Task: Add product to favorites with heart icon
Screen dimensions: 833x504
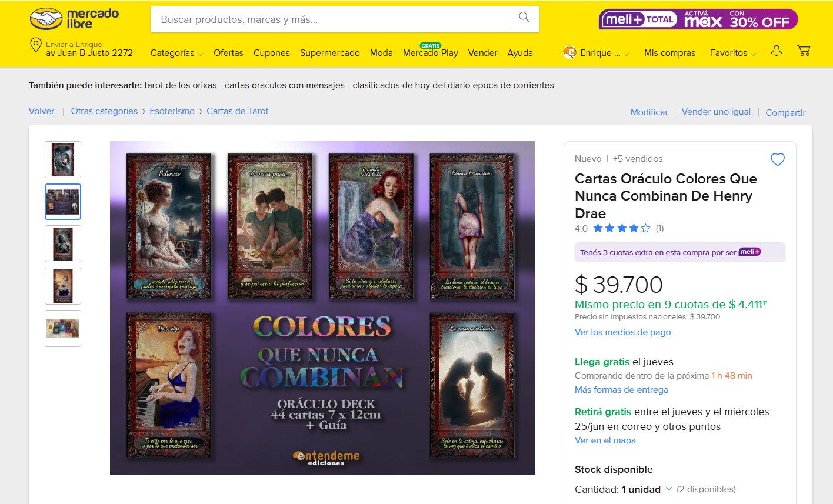Action: point(778,159)
